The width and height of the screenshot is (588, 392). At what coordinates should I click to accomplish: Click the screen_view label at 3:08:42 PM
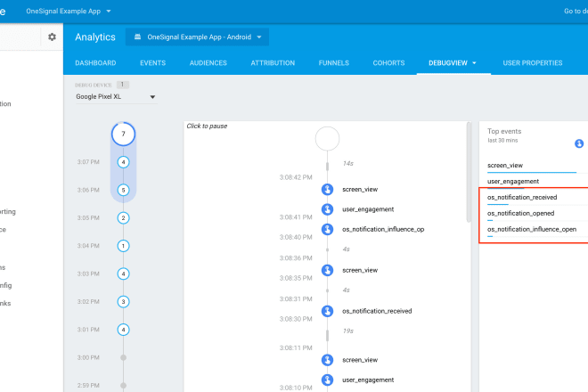tap(360, 190)
